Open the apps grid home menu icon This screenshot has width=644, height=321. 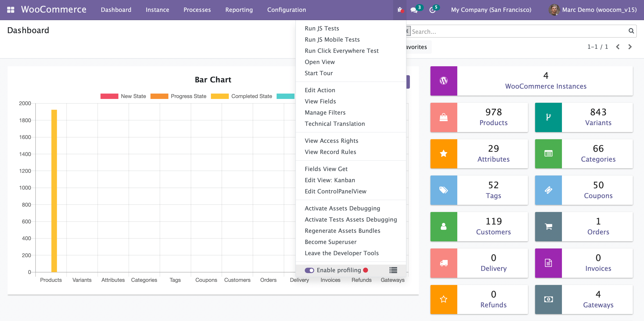point(11,10)
